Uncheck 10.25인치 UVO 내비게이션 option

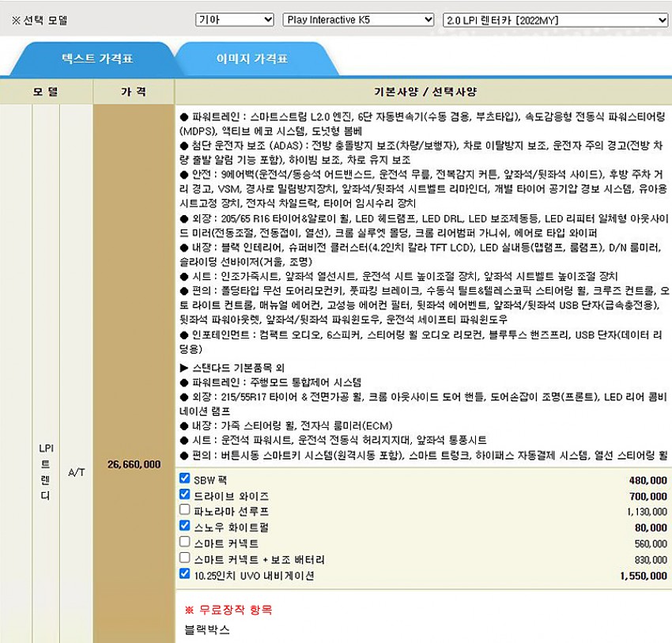click(185, 575)
